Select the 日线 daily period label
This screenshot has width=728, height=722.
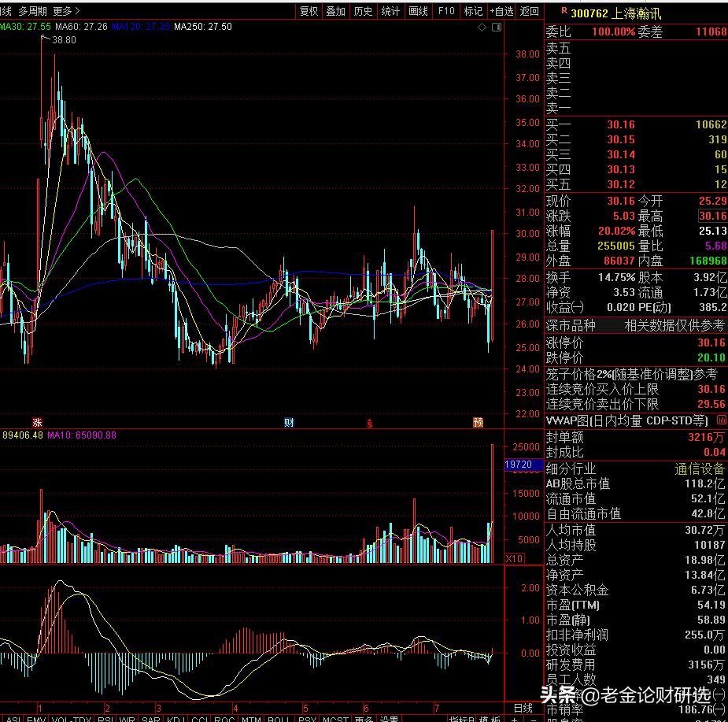[x=523, y=708]
